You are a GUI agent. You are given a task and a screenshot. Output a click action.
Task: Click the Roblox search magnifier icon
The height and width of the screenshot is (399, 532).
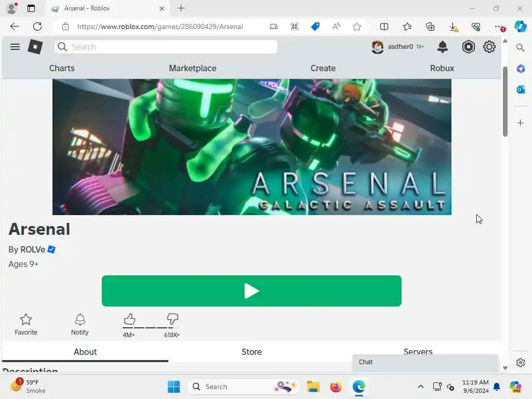62,47
